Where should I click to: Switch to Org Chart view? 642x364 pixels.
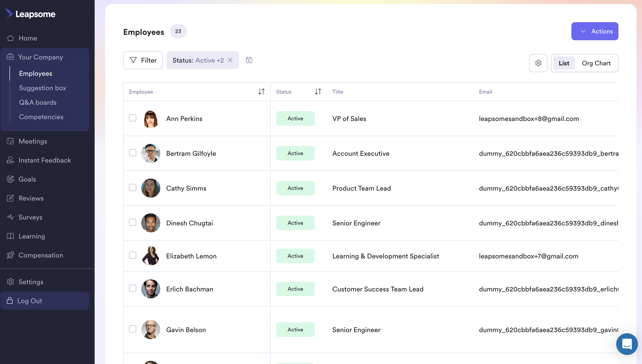point(596,63)
